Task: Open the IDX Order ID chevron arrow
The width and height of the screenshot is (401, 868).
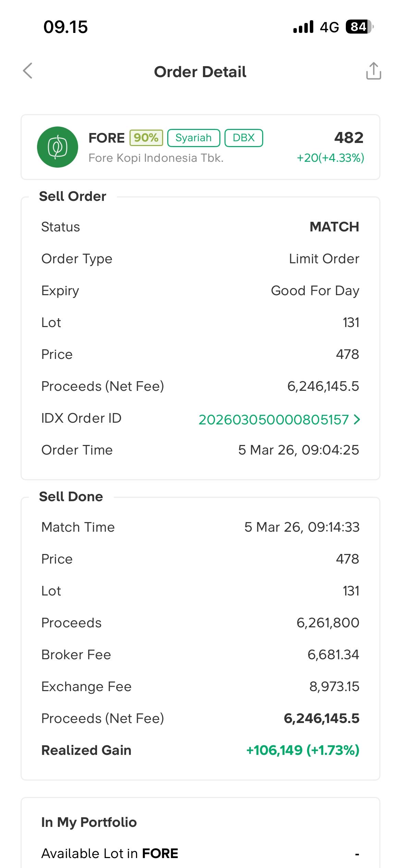Action: pyautogui.click(x=357, y=419)
